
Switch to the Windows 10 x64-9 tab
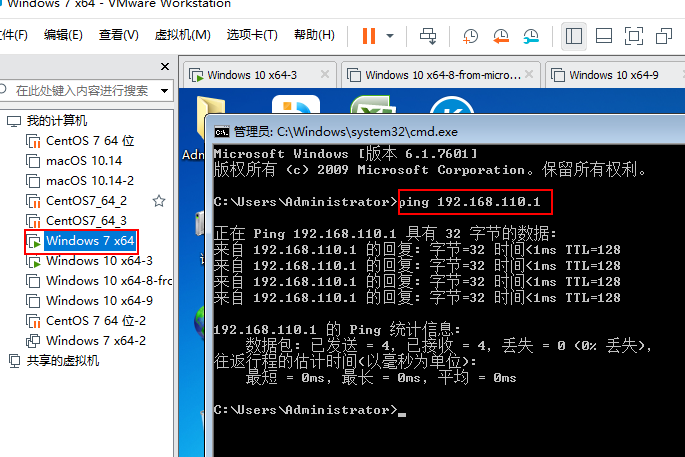click(x=614, y=75)
